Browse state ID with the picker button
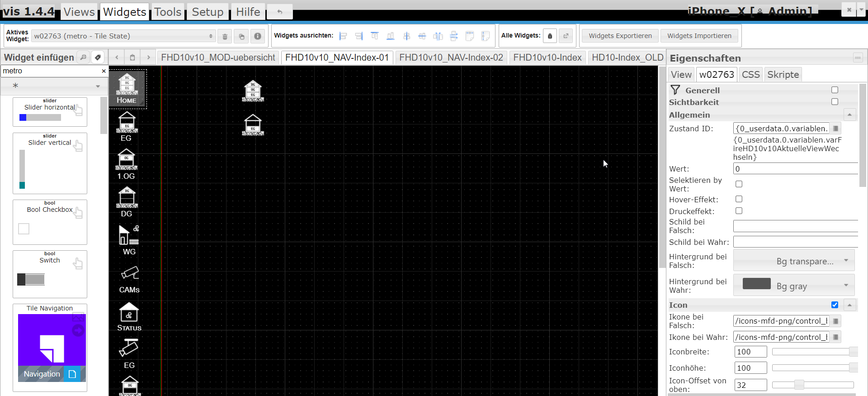 point(835,129)
